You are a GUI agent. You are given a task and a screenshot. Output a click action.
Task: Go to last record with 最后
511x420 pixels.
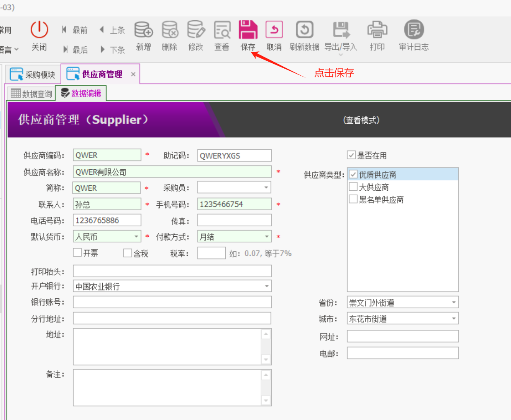click(x=75, y=50)
